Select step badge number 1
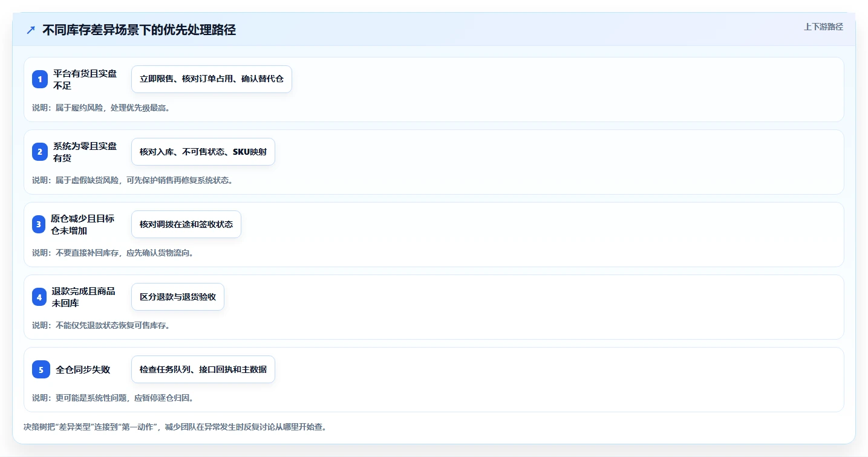Image resolution: width=868 pixels, height=457 pixels. pyautogui.click(x=40, y=79)
